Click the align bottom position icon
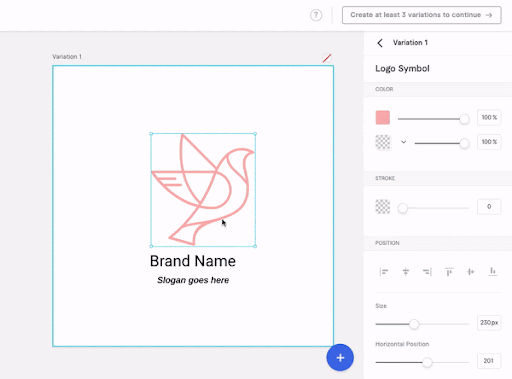This screenshot has width=512, height=379. point(493,272)
